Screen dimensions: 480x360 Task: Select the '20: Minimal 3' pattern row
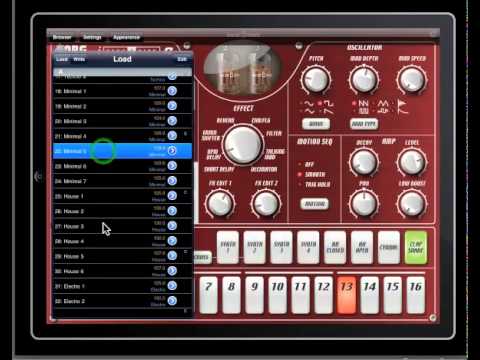[122, 121]
